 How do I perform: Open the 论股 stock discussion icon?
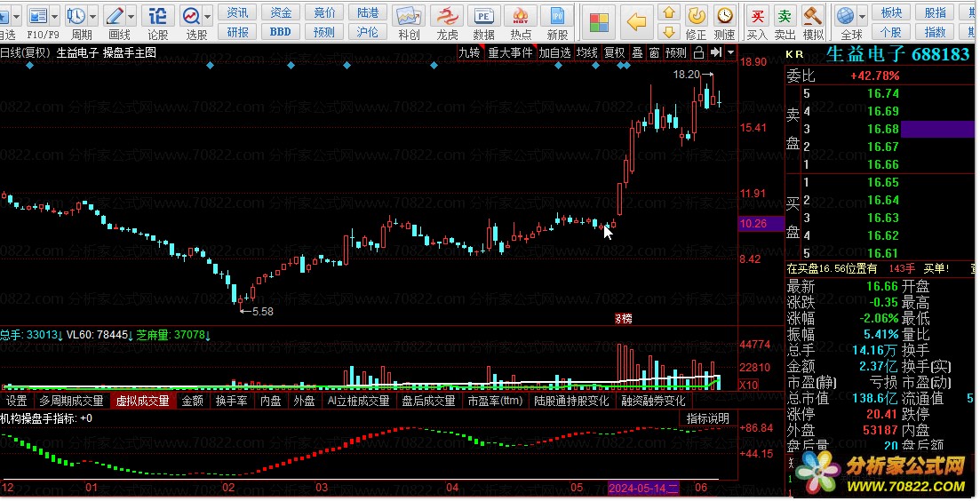click(158, 16)
